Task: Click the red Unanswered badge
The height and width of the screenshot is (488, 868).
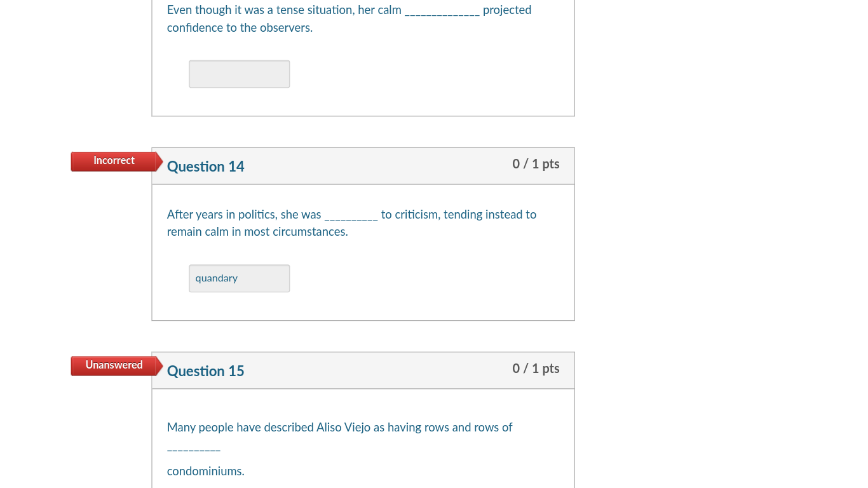Action: point(114,365)
